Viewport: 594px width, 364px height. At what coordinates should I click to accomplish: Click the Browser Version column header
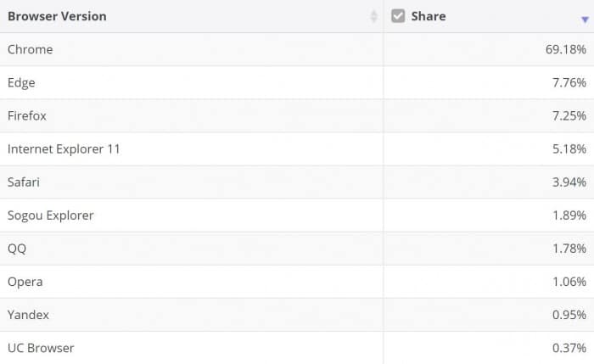click(x=57, y=16)
